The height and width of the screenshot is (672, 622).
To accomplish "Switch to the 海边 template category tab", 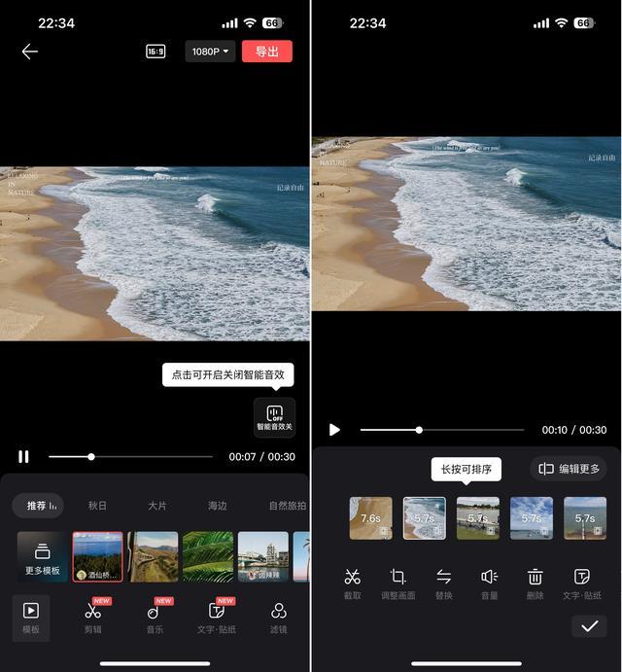I will click(217, 506).
